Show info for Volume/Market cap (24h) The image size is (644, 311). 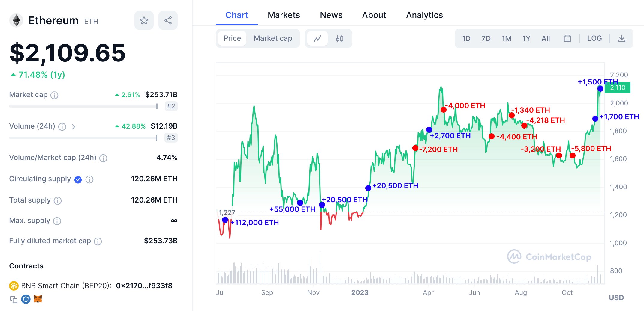pos(103,158)
